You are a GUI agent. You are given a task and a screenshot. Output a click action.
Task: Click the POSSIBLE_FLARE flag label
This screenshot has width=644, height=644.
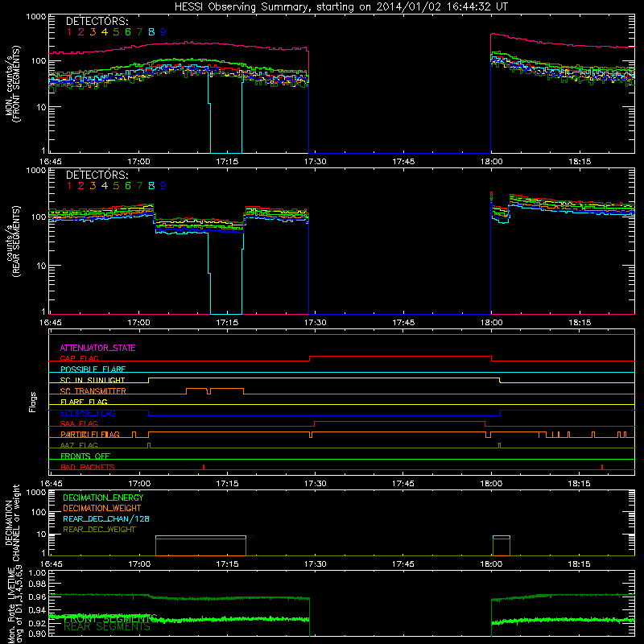[93, 369]
